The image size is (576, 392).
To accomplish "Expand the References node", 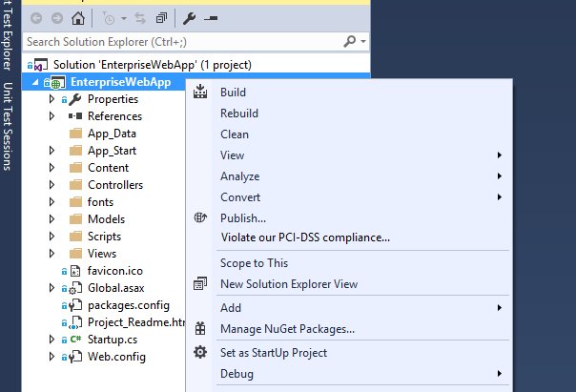I will click(x=51, y=116).
